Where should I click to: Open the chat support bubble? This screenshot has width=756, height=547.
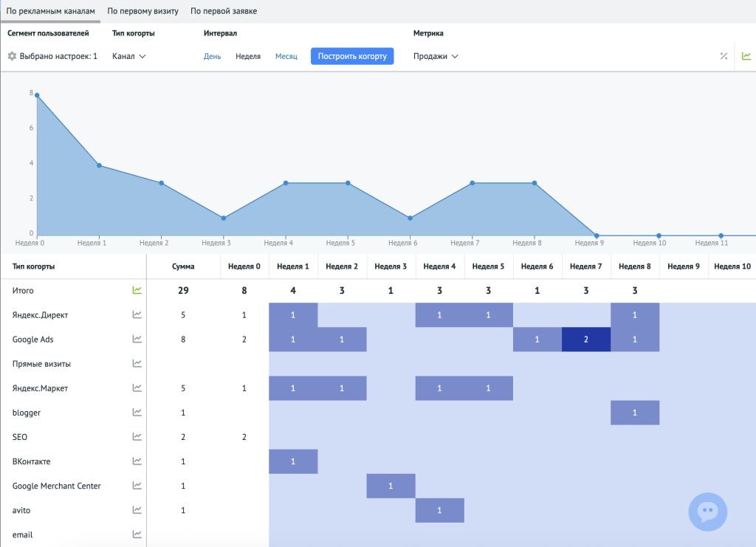coord(707,512)
